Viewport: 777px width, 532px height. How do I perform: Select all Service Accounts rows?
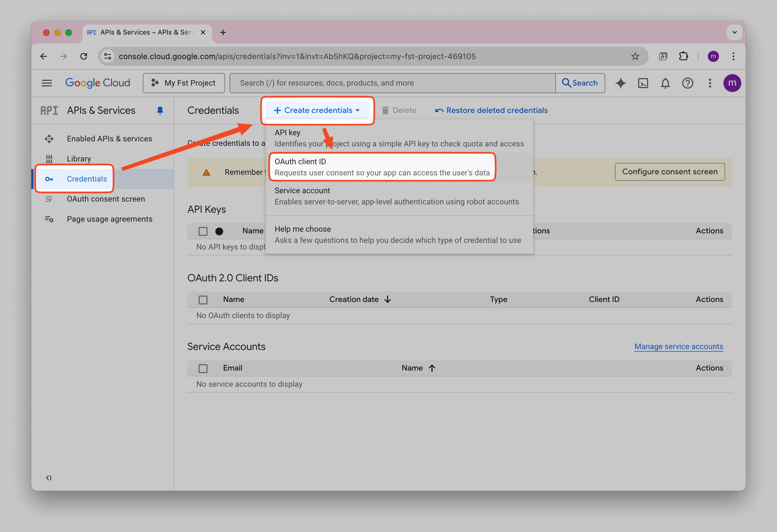(203, 368)
